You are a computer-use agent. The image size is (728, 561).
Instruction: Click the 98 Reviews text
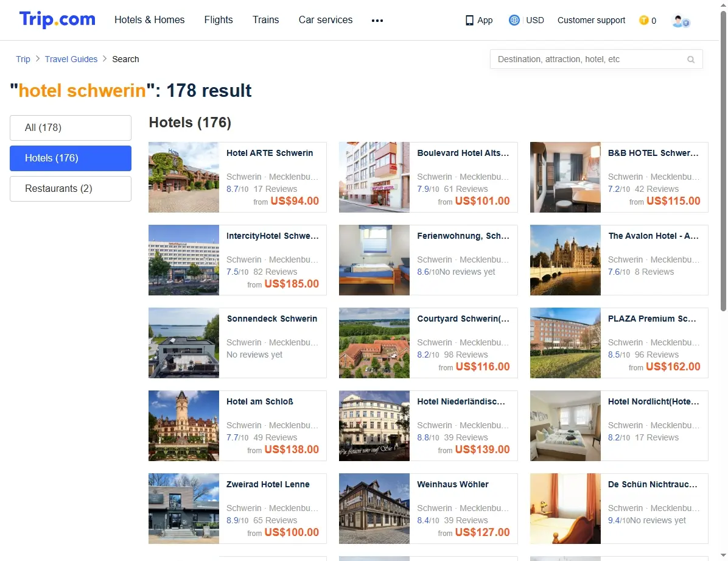click(466, 355)
